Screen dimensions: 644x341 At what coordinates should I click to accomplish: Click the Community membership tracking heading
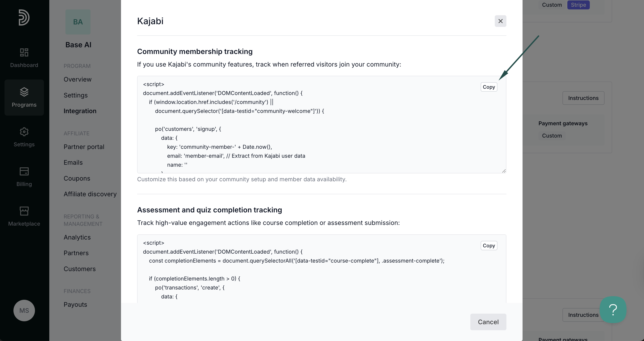195,52
